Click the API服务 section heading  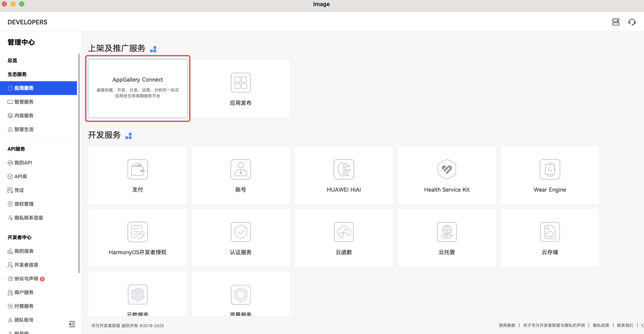point(16,149)
